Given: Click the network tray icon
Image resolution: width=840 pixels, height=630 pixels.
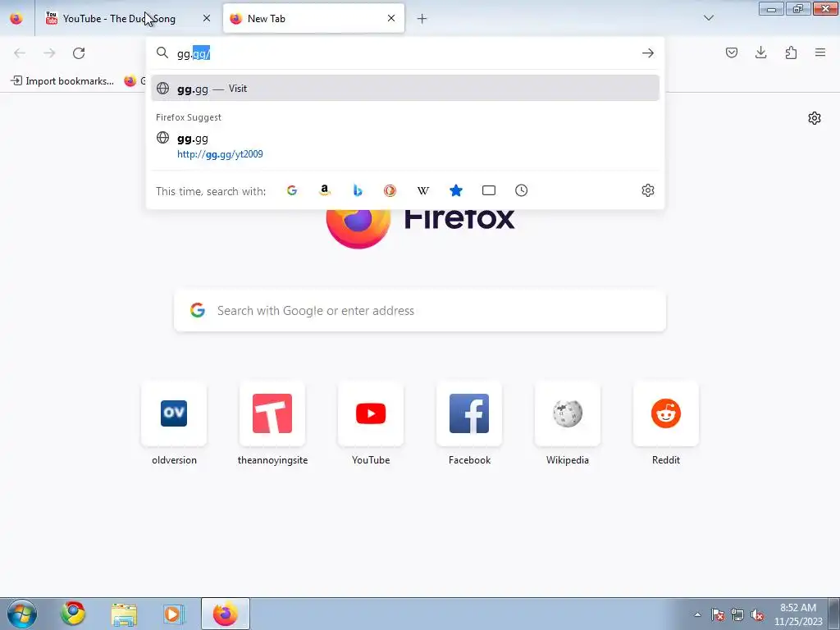Looking at the screenshot, I should click(x=737, y=614).
